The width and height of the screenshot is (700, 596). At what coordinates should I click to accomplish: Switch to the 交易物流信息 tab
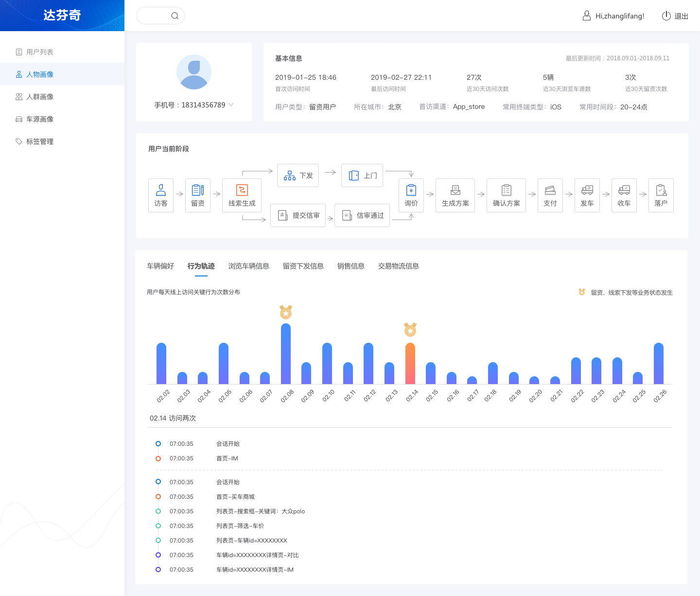tap(398, 266)
